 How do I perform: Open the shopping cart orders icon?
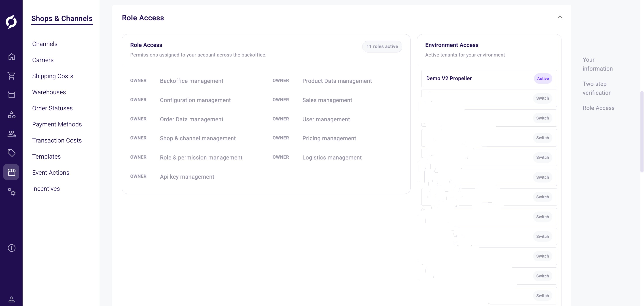pos(11,76)
